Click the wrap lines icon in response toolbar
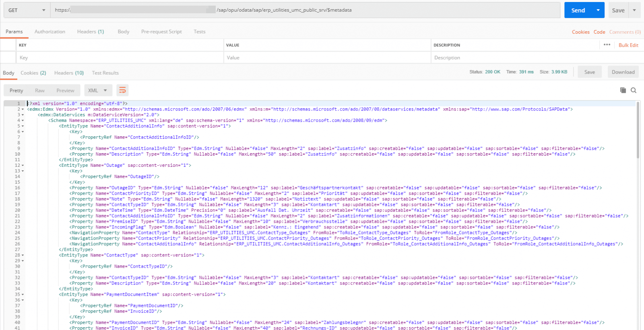This screenshot has width=644, height=330. pos(122,90)
